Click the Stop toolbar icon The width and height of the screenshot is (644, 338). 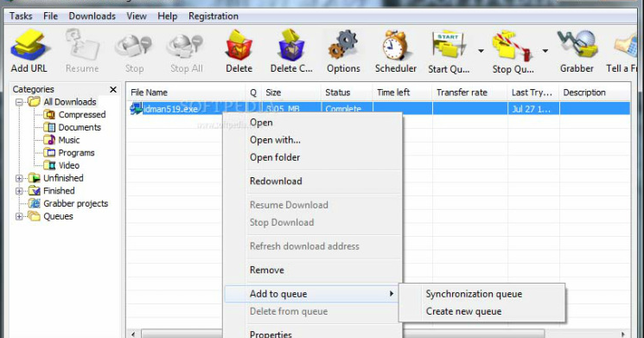coord(134,45)
